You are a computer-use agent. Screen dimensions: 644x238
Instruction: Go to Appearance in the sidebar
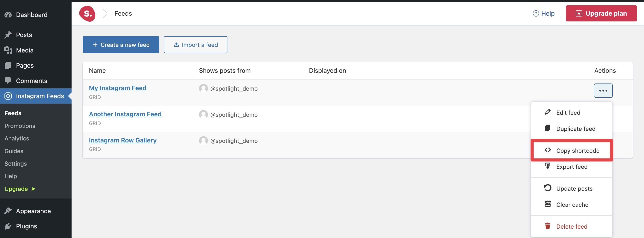click(36, 211)
